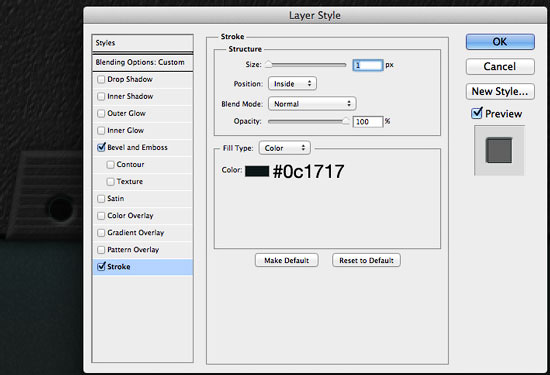Open Gradient Overlay settings by its label
Viewport: 550px width, 375px height.
click(x=136, y=233)
